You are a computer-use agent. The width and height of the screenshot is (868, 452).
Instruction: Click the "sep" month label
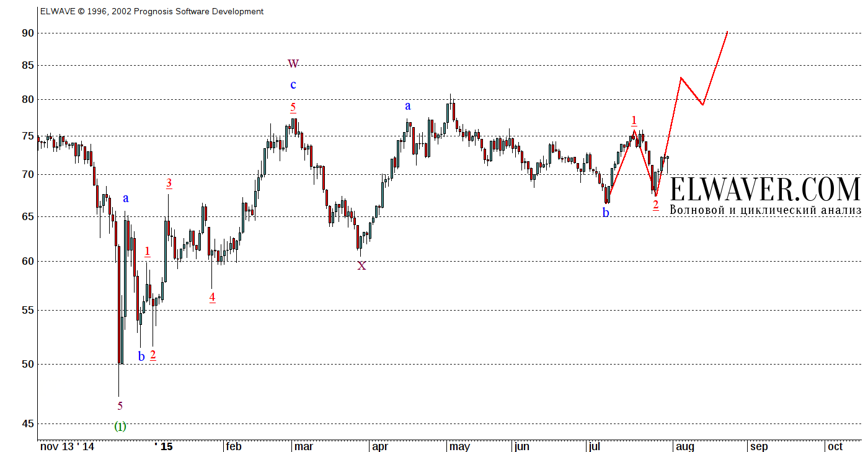tap(759, 446)
